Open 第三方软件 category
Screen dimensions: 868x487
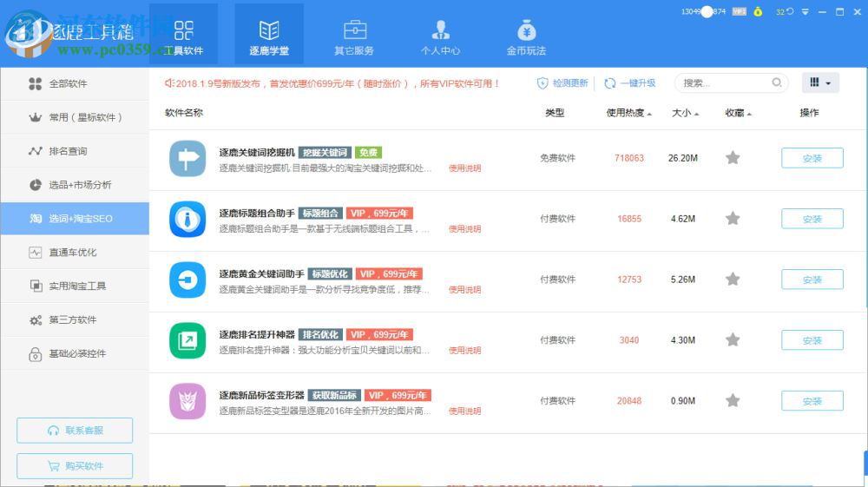click(75, 319)
